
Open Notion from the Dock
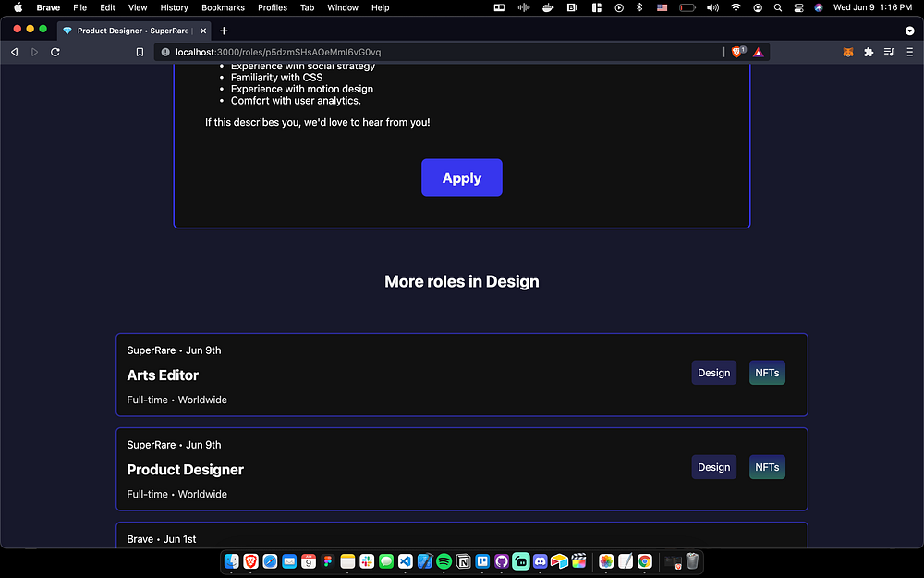pyautogui.click(x=463, y=561)
